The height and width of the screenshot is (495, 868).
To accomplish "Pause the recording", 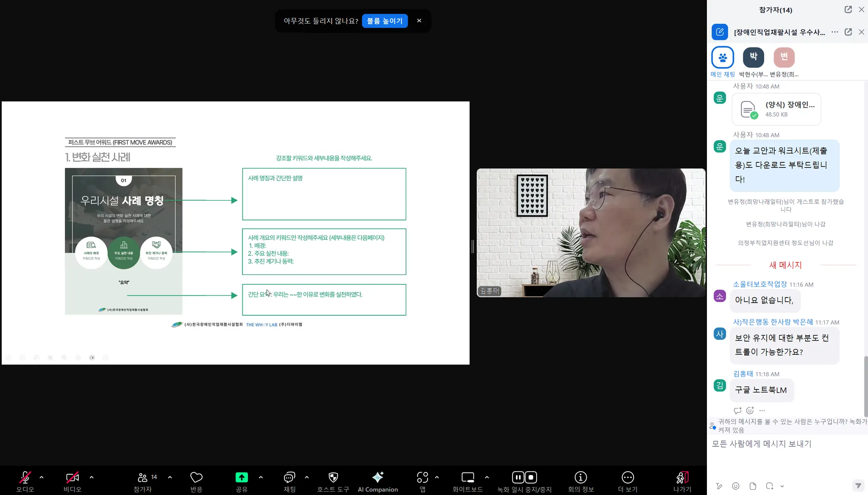I will 518,478.
